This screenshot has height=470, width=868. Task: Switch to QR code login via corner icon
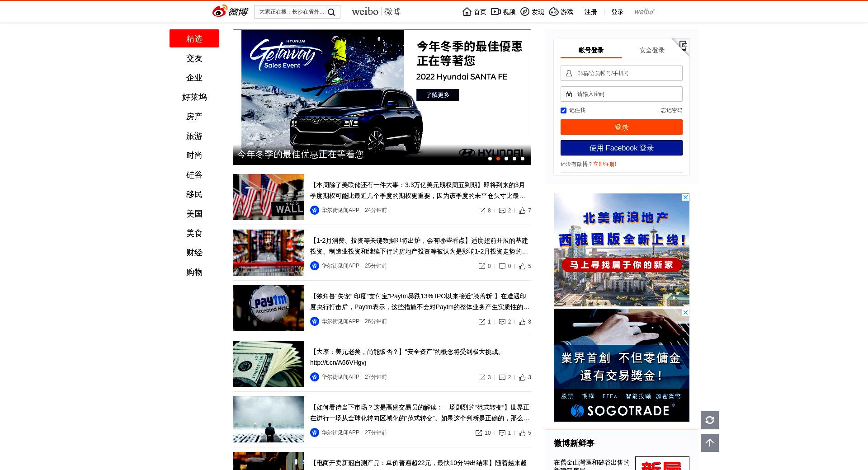click(x=683, y=45)
